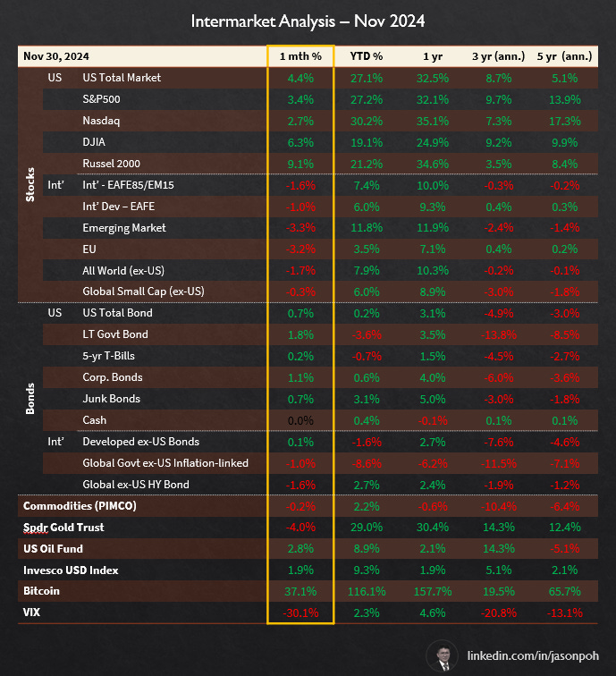This screenshot has width=616, height=676.
Task: Click the Developed ex-US Bonds row label
Action: [141, 442]
